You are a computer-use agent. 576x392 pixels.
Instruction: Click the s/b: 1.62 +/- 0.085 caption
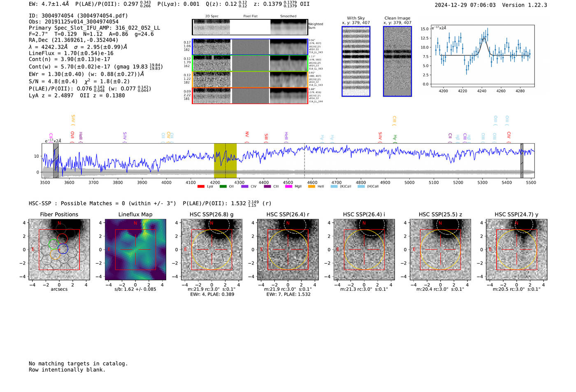click(x=135, y=289)
